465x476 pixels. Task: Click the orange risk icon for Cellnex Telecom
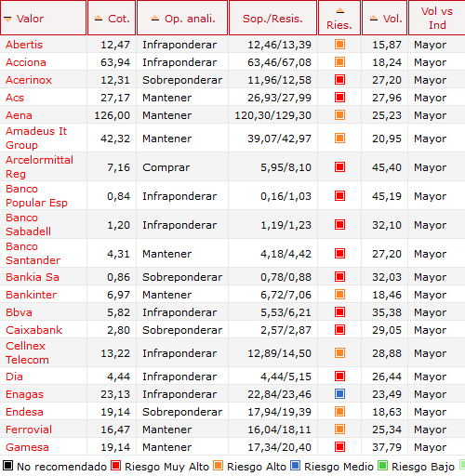(x=339, y=353)
